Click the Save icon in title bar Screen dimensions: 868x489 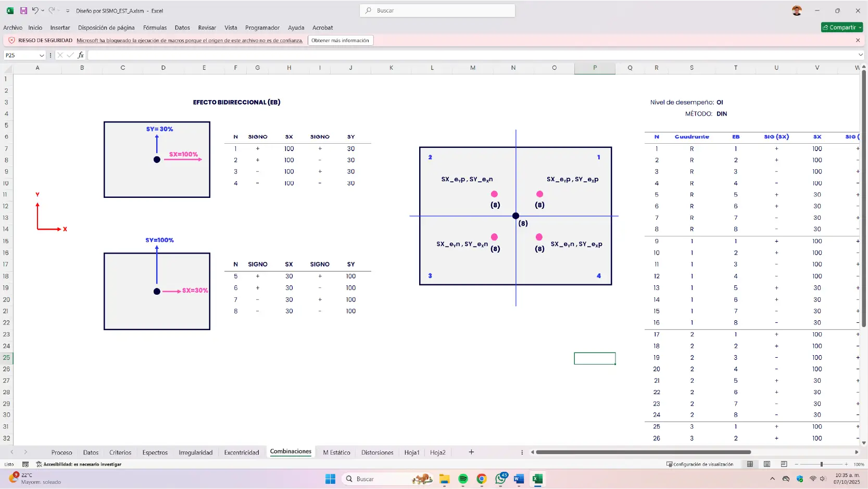point(23,10)
